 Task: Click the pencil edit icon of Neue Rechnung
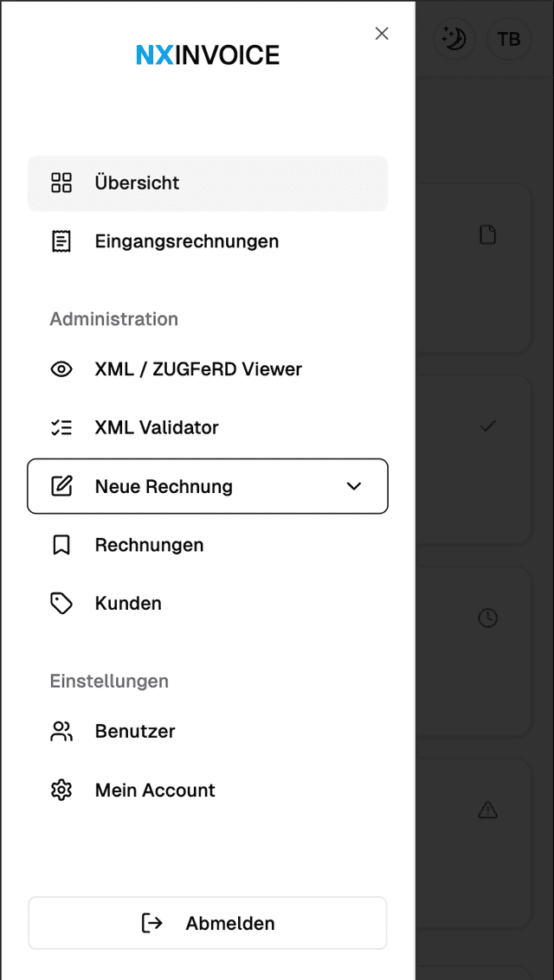pos(61,486)
